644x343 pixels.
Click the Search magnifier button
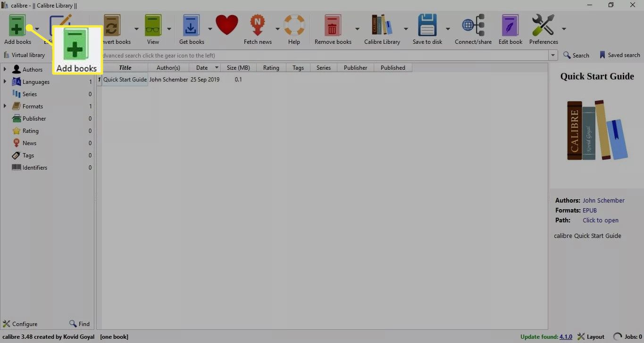[x=576, y=55]
